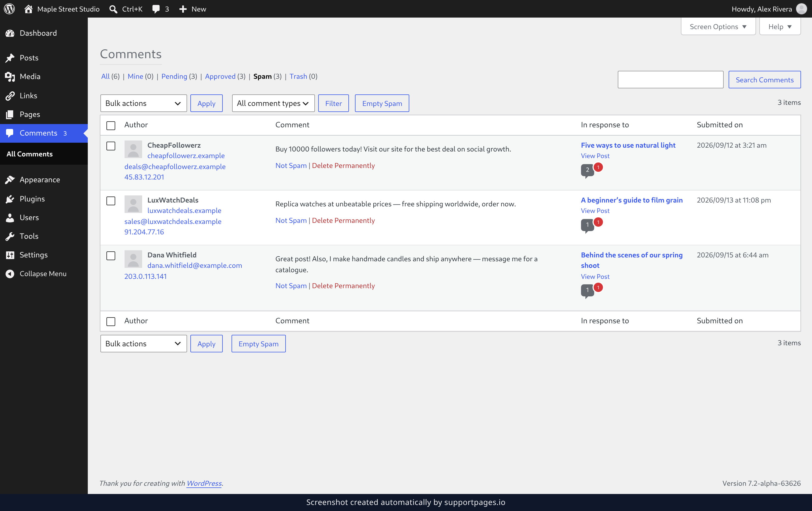This screenshot has height=511, width=812.
Task: Focus the search comments input field
Action: point(670,80)
